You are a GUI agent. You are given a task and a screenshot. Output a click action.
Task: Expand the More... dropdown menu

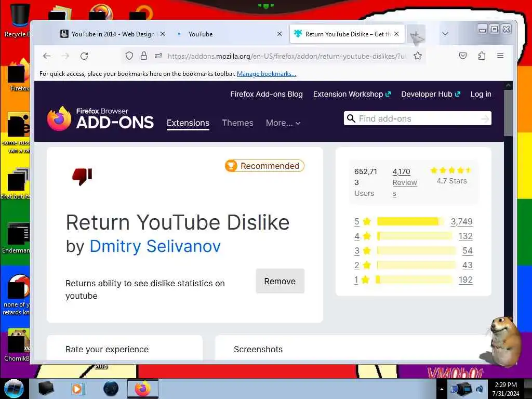(283, 123)
